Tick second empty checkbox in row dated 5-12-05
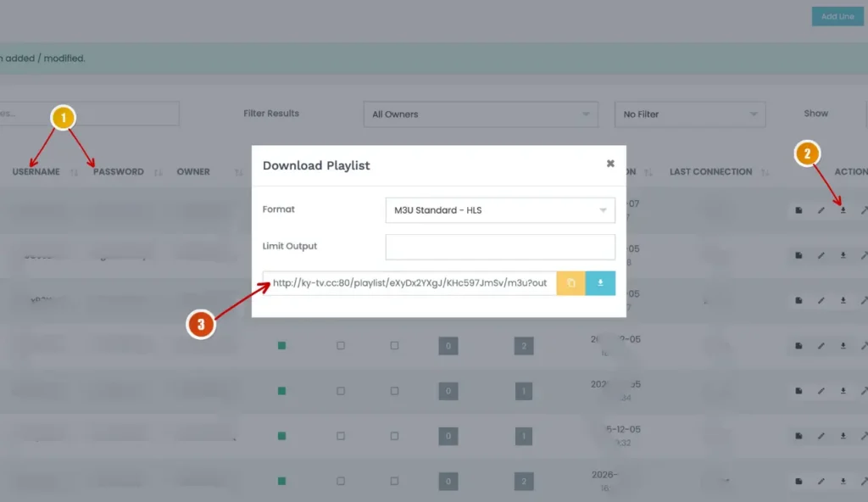Image resolution: width=868 pixels, height=502 pixels. pos(394,436)
